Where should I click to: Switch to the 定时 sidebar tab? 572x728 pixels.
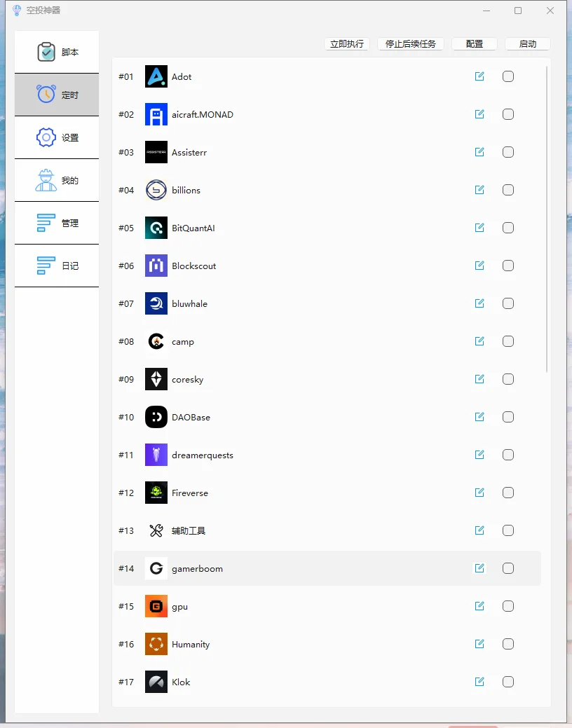point(57,95)
